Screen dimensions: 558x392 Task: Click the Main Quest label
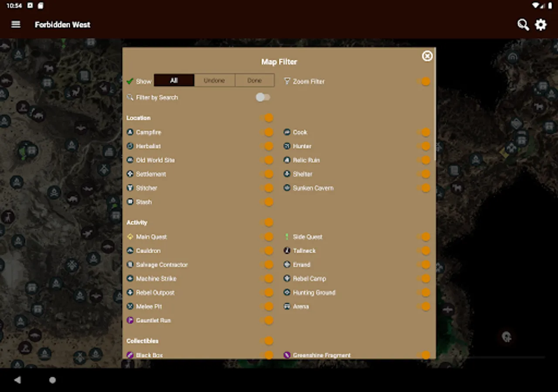[x=151, y=237]
